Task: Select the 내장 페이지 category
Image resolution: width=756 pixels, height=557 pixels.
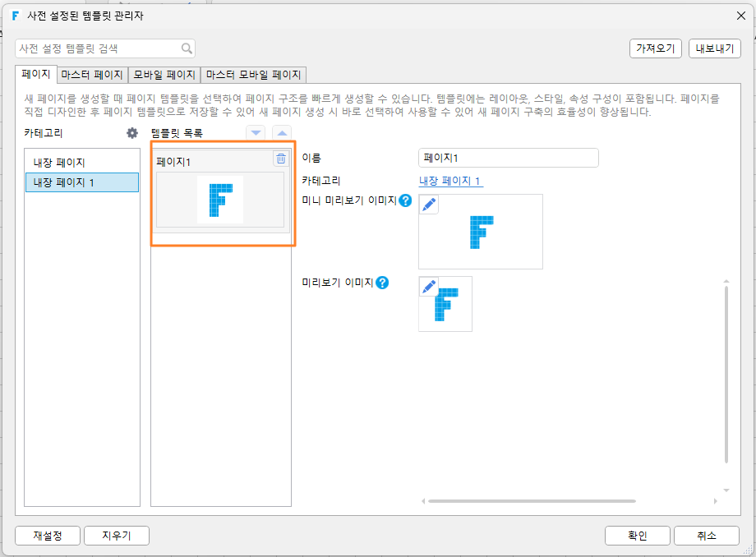Action: pos(82,163)
